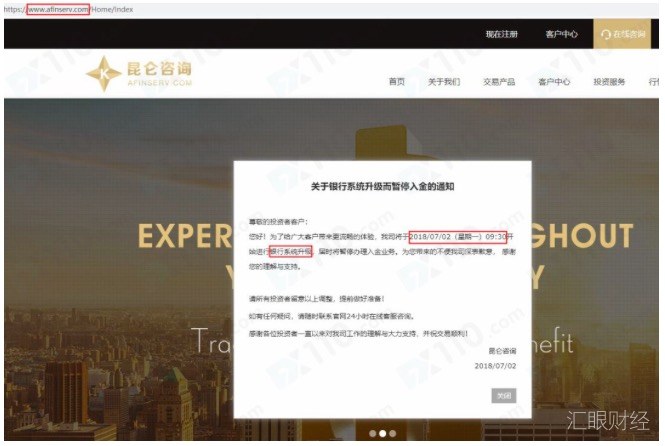
Task: Click the date text 2018/07/02 under 昆仑咨询 signature
Action: point(495,366)
